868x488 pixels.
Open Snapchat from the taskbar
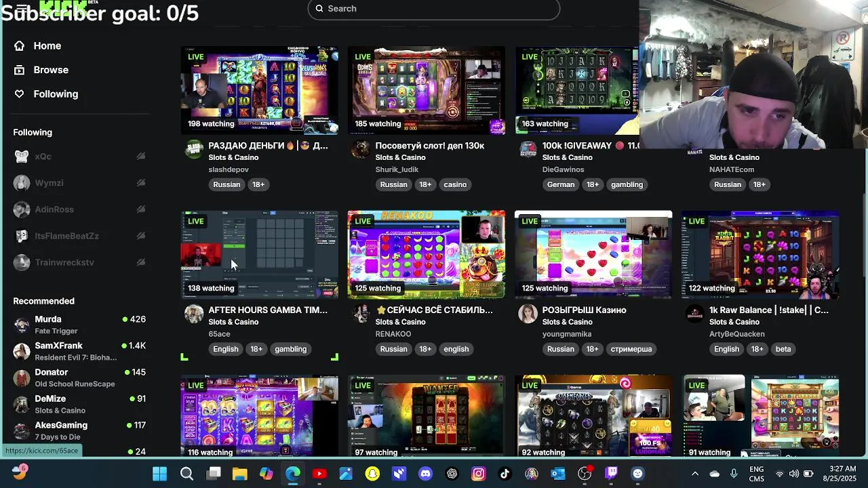(x=372, y=474)
